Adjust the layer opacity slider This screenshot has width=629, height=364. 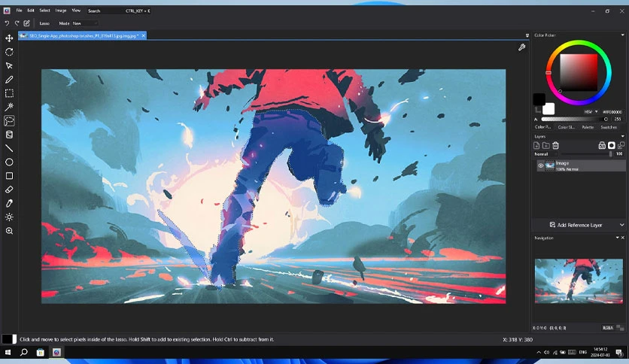point(586,154)
